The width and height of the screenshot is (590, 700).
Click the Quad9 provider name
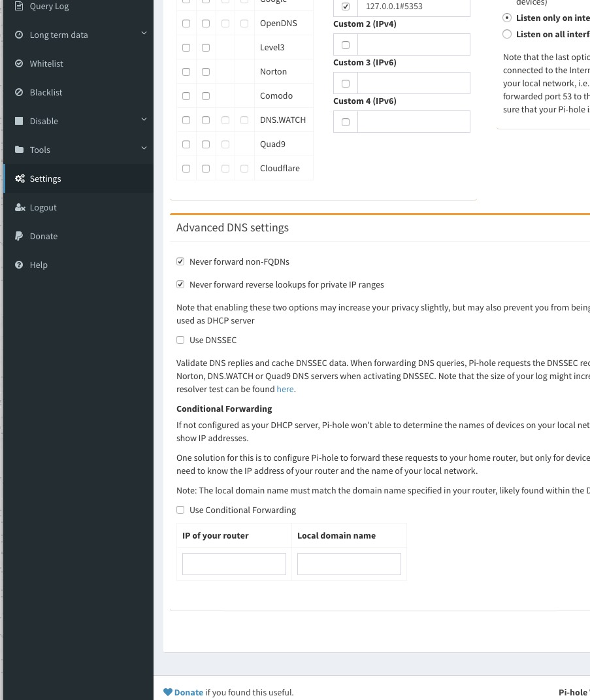click(x=272, y=144)
